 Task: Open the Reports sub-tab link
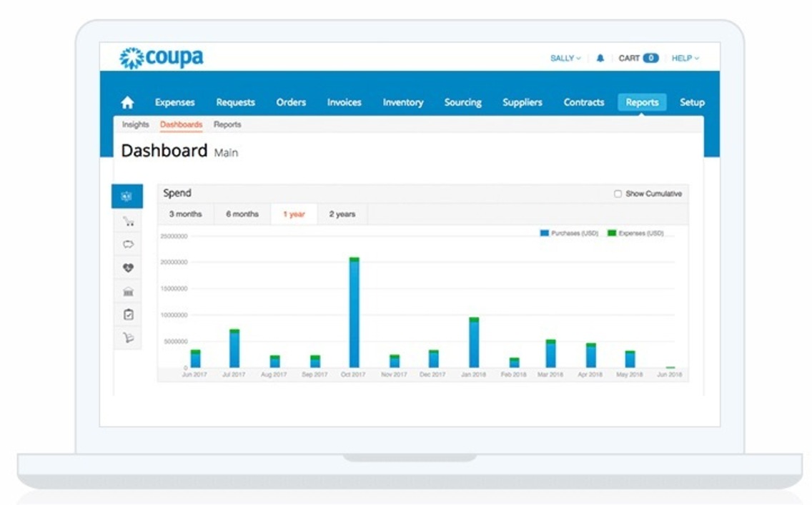[229, 124]
